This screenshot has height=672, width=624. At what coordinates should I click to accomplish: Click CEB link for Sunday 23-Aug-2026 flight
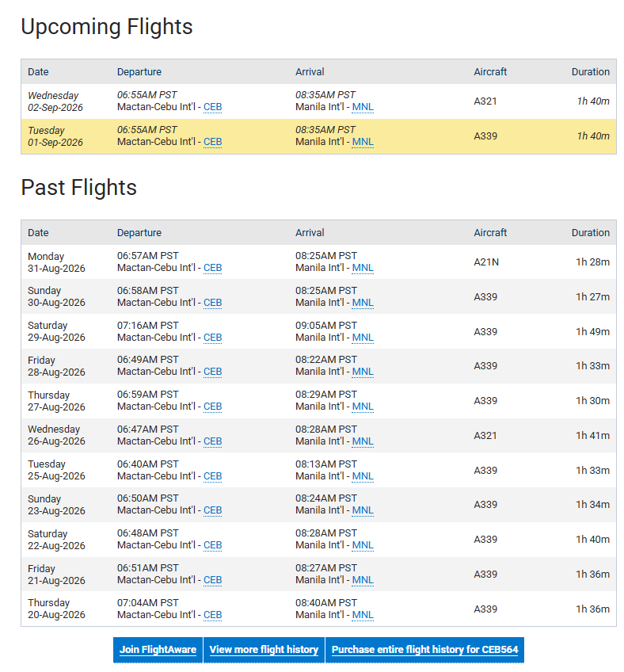(x=212, y=510)
